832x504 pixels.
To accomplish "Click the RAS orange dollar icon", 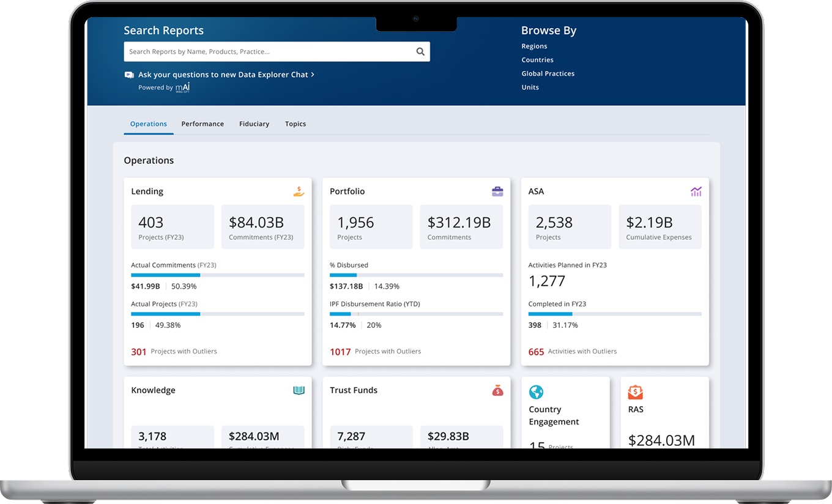I will [x=636, y=392].
